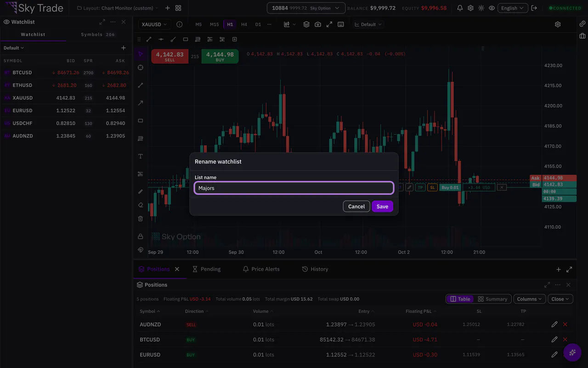Toggle SL on the chart order line
This screenshot has height=368, width=588.
coord(432,187)
